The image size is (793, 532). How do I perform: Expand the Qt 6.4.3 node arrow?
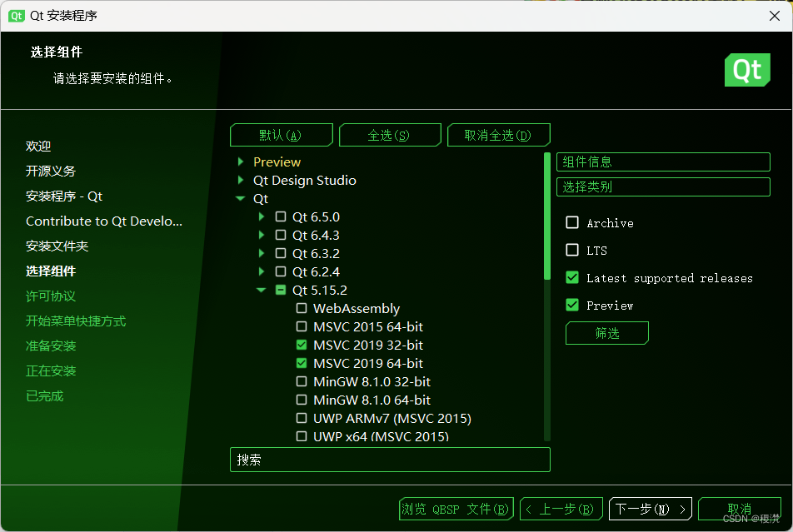[262, 235]
